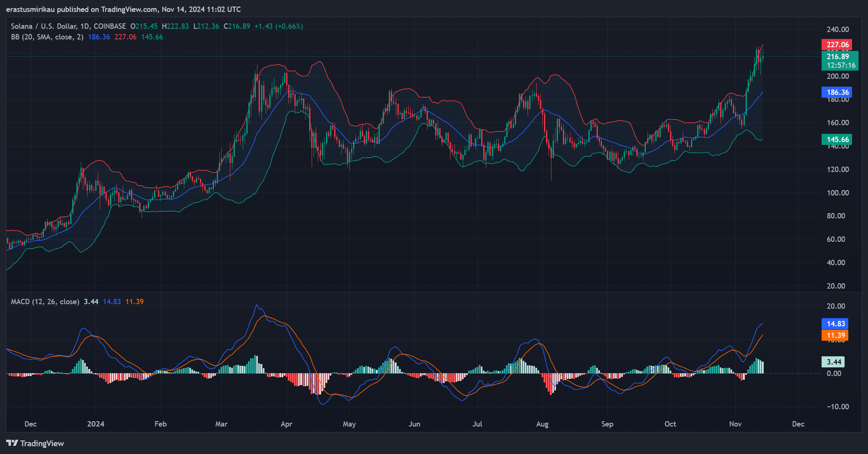Click the MACD pane 0.00 axis label

point(834,374)
